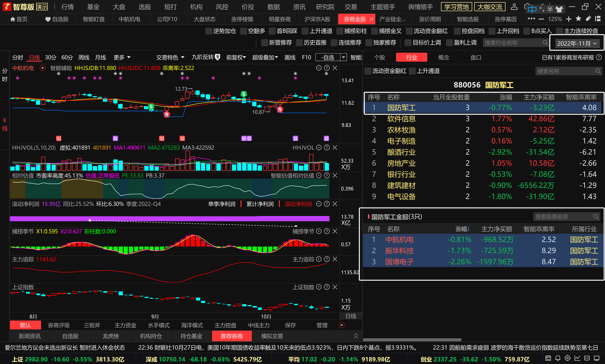
Task: Open the 画线 drawing tool
Action: 290,57
